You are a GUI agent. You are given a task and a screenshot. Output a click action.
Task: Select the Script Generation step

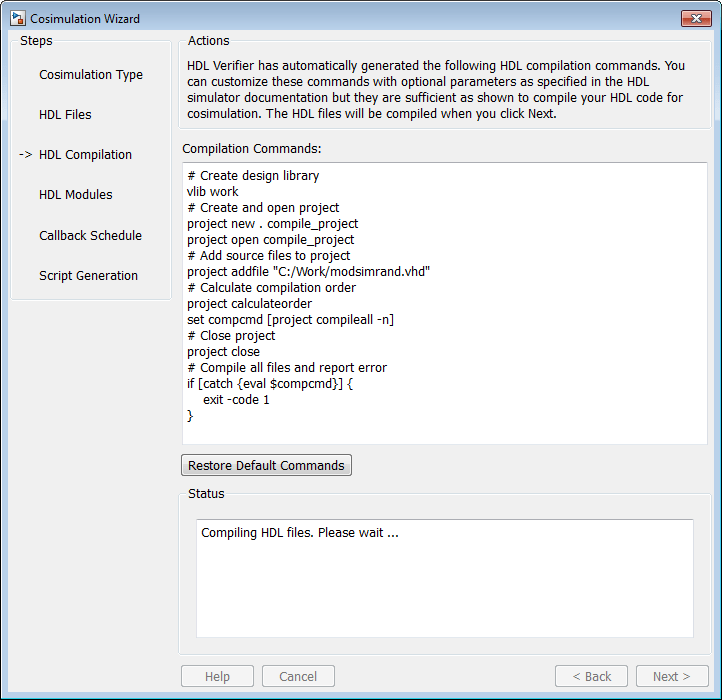pyautogui.click(x=88, y=276)
